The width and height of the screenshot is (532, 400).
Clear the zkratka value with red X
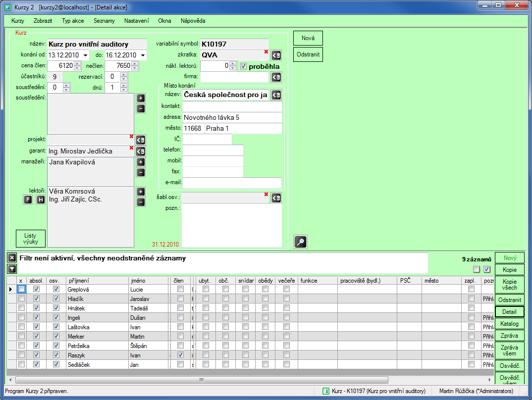[x=266, y=52]
